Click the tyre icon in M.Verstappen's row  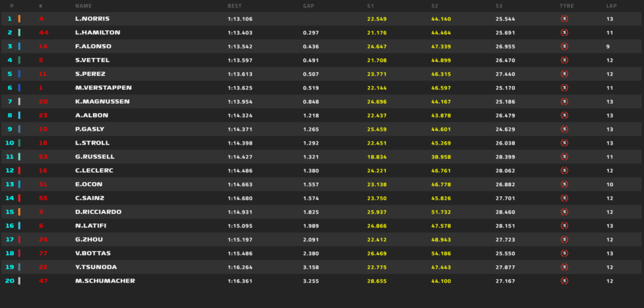tap(564, 88)
